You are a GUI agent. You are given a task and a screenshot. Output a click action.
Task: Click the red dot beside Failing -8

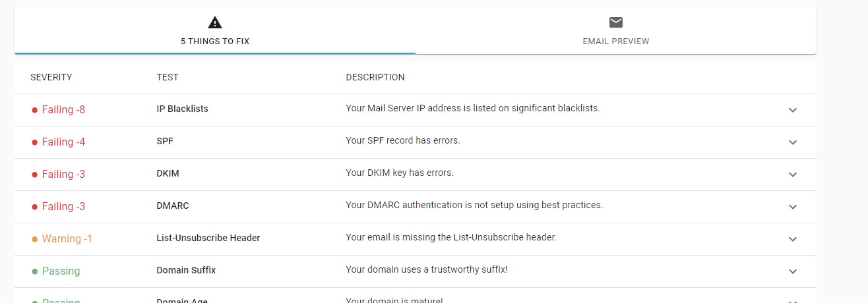[34, 110]
